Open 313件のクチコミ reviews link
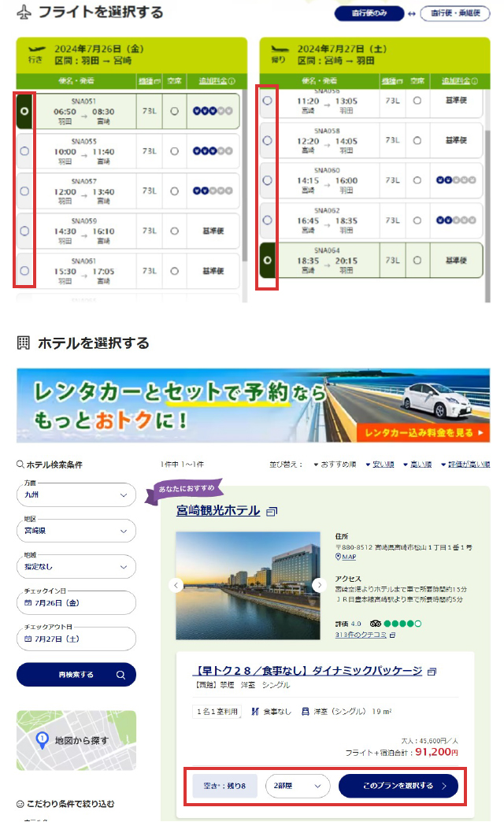The width and height of the screenshot is (504, 822). (x=361, y=635)
